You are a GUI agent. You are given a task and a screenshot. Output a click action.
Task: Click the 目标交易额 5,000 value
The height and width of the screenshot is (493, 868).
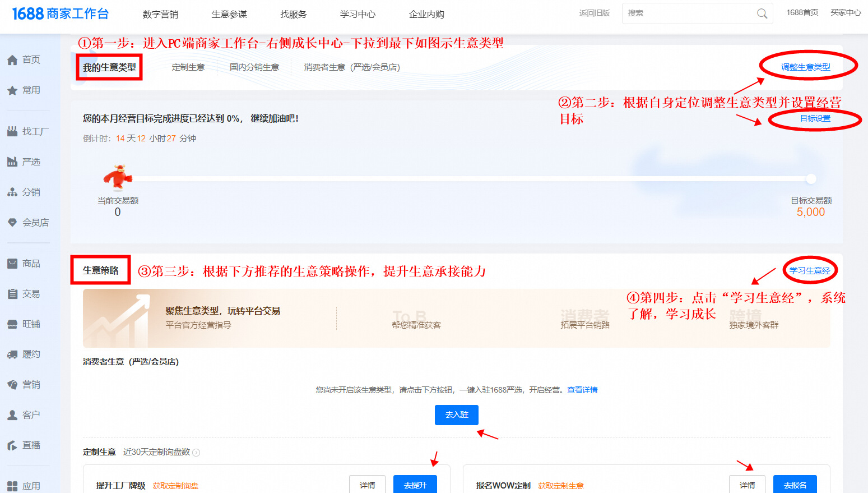(x=811, y=212)
